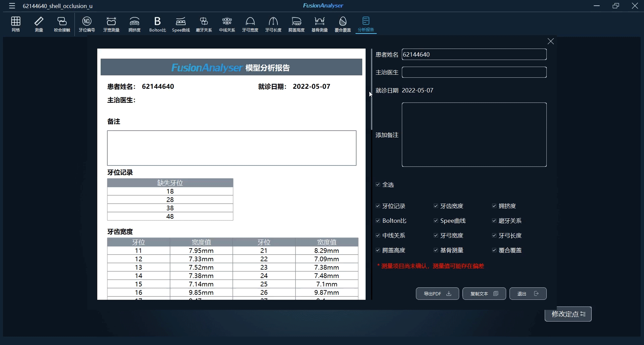This screenshot has width=644, height=345.
Task: Uncheck the 全选 select-all checkbox
Action: pos(378,185)
